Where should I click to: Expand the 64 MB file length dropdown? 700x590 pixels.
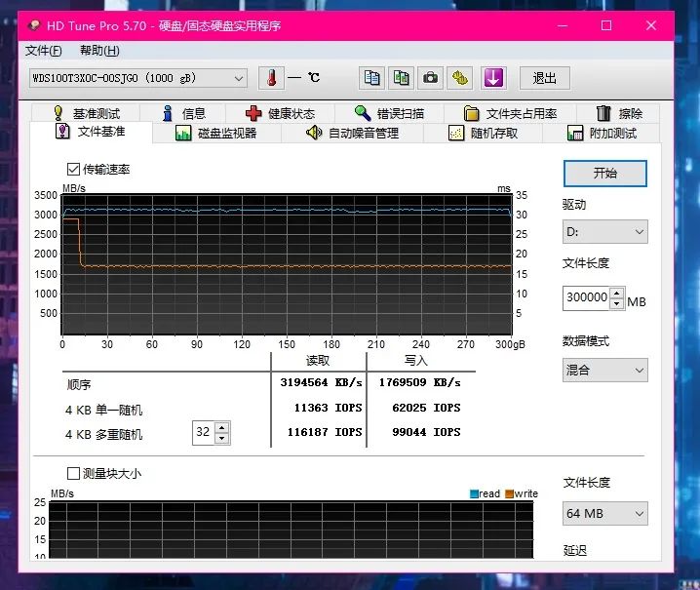tap(604, 514)
